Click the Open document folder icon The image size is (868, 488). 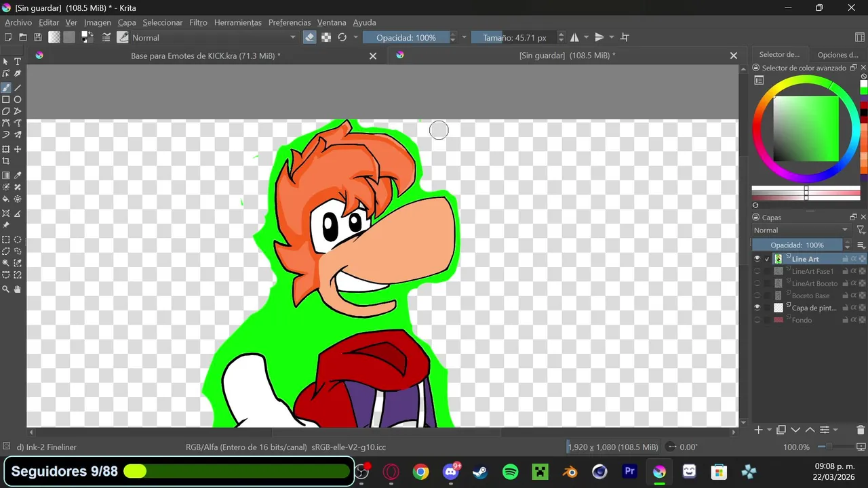coord(23,37)
